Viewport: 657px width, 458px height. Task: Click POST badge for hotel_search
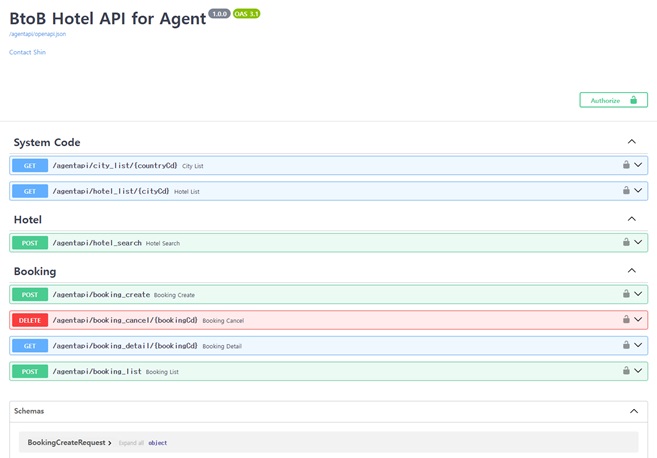coord(30,243)
